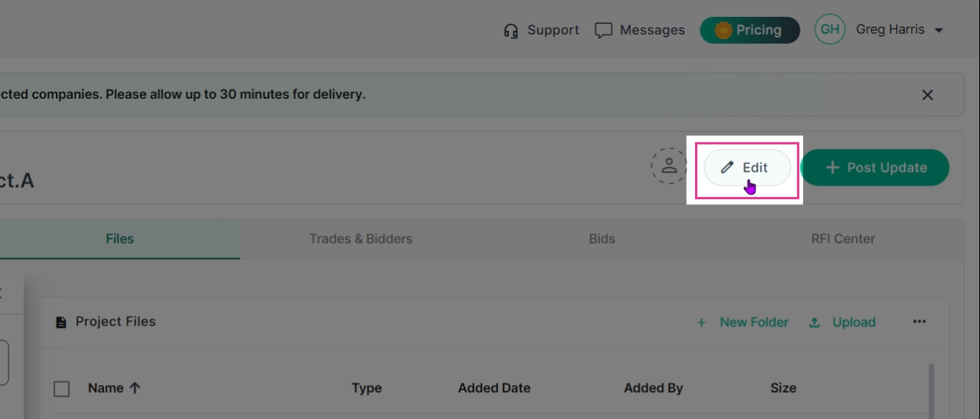Open the RFI Center tab
This screenshot has width=980, height=419.
(x=843, y=239)
